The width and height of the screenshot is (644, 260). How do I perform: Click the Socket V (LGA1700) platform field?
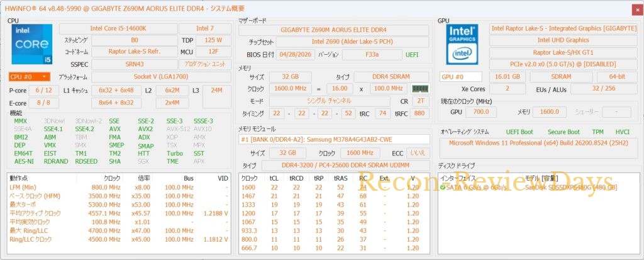click(161, 77)
